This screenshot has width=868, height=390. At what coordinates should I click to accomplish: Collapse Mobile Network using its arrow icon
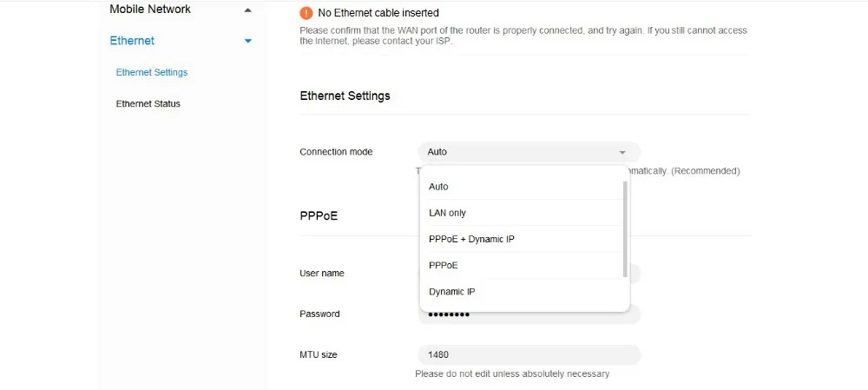coord(248,10)
